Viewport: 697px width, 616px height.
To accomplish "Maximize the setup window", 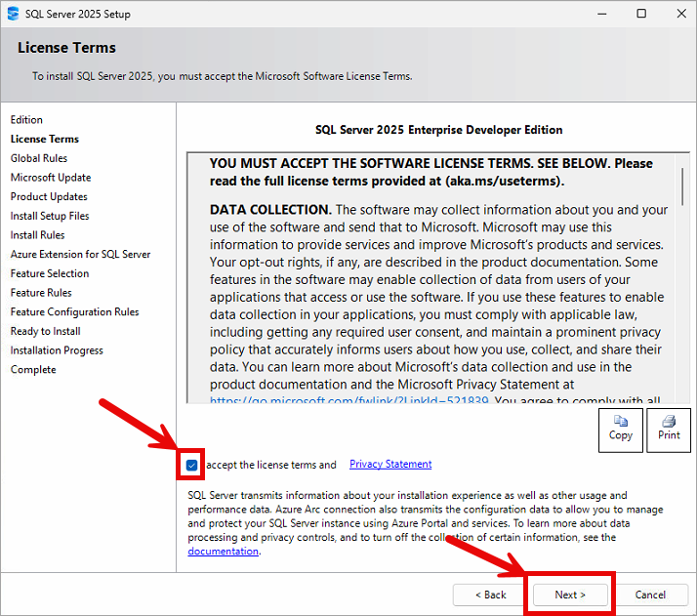I will click(x=640, y=15).
